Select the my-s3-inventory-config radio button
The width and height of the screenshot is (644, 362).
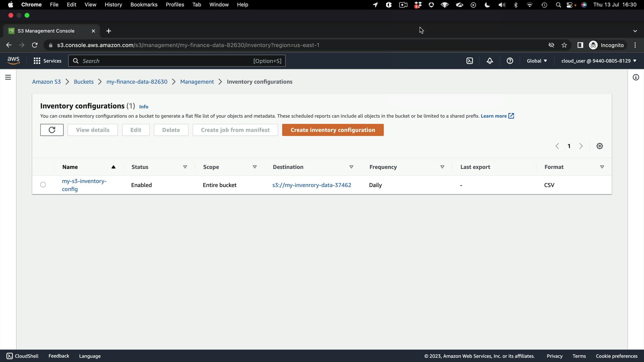click(x=43, y=185)
